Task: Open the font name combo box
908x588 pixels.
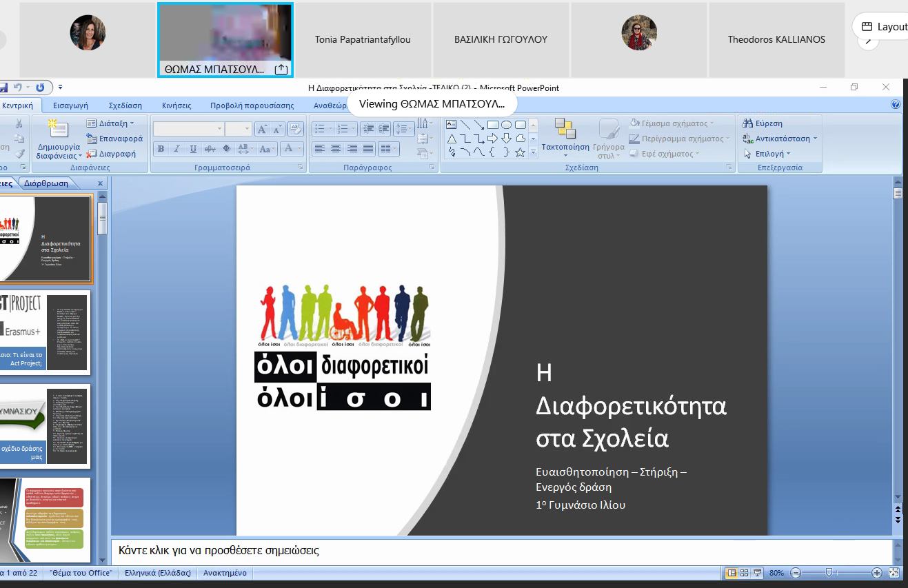Action: click(x=189, y=129)
